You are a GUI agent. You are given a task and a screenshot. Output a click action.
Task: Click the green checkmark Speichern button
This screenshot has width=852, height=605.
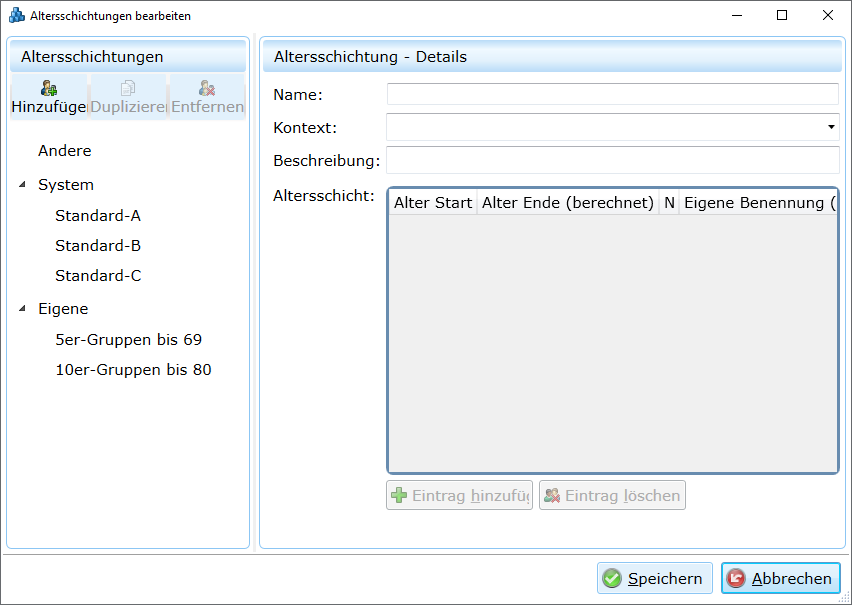point(612,578)
